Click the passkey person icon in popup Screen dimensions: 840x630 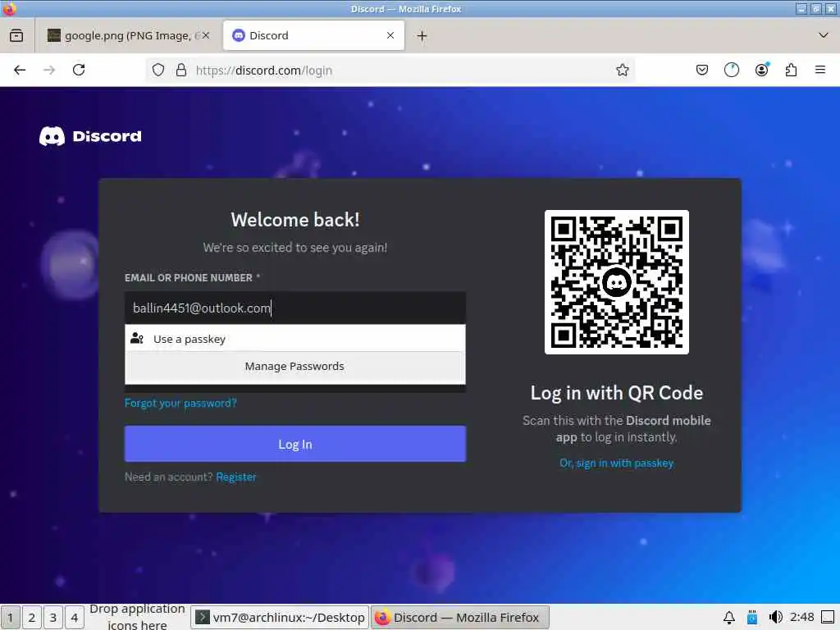tap(137, 339)
